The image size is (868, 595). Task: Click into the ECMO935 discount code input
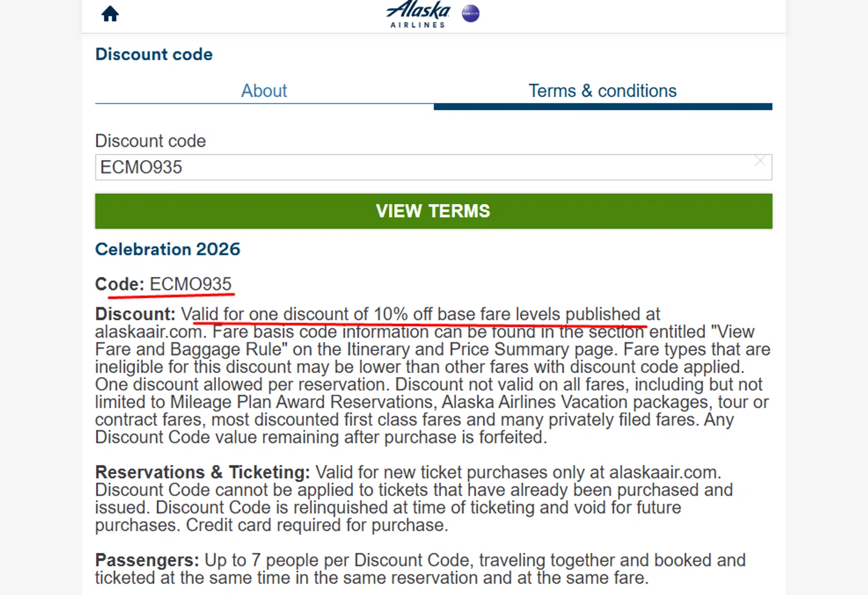(405, 167)
